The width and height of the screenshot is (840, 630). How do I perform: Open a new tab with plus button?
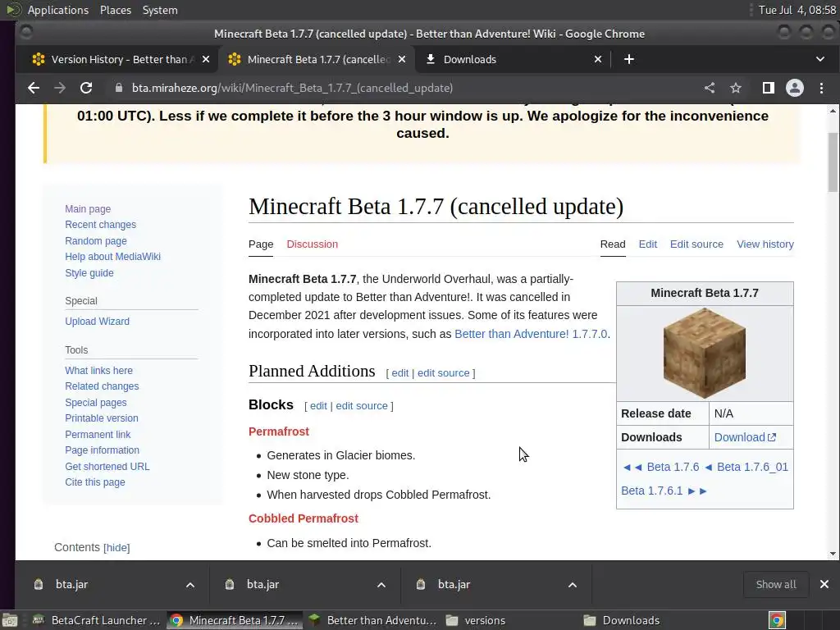point(629,59)
